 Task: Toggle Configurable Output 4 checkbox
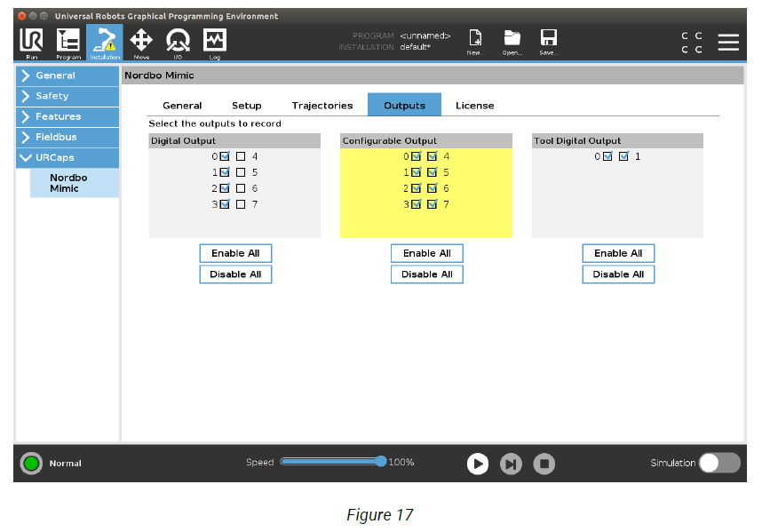coord(433,156)
